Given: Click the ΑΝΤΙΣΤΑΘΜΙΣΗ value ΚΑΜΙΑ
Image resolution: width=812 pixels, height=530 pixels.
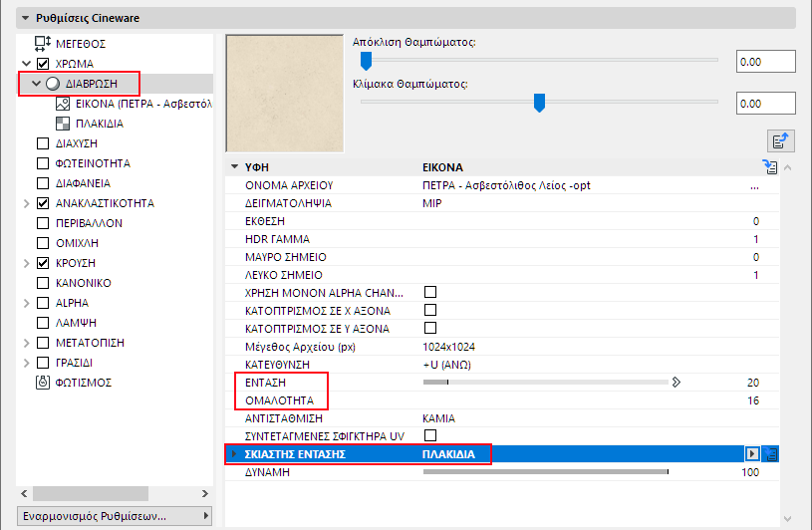Looking at the screenshot, I should pos(438,418).
